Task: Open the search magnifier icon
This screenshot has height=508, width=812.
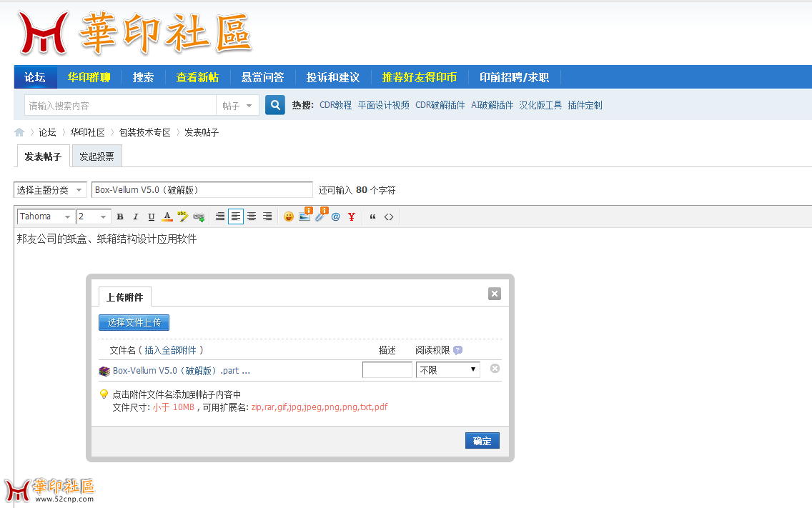Action: 274,104
